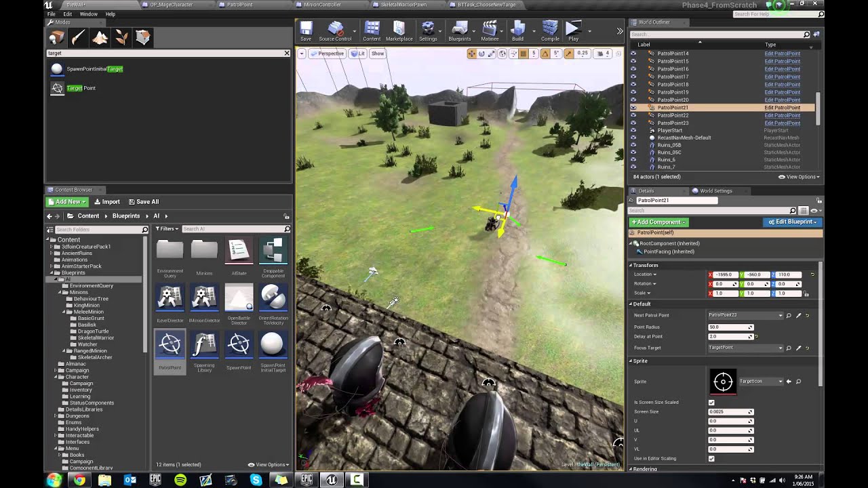Screen dimensions: 868x488
Task: Toggle Use in Editor Scaling checkbox
Action: (x=711, y=459)
